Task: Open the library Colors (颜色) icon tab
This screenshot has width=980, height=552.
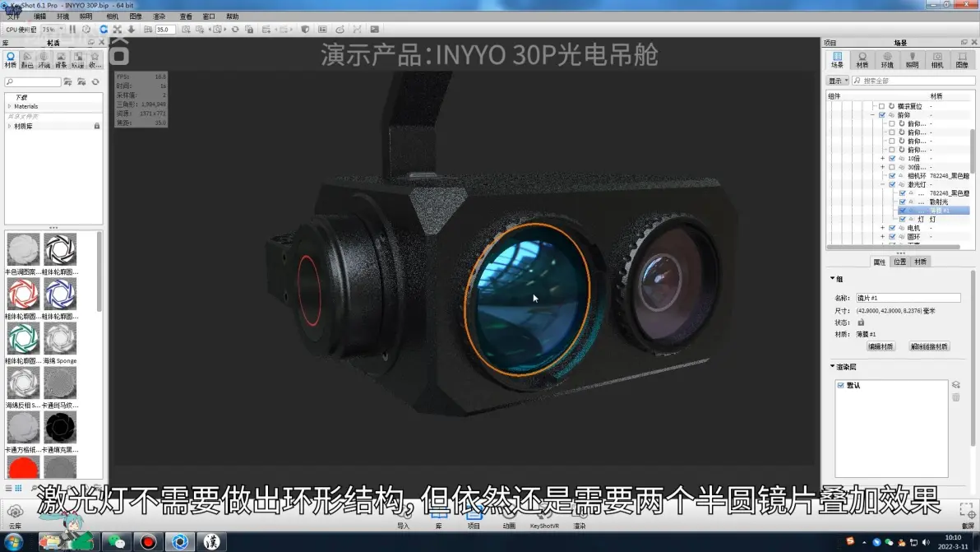Action: click(27, 60)
